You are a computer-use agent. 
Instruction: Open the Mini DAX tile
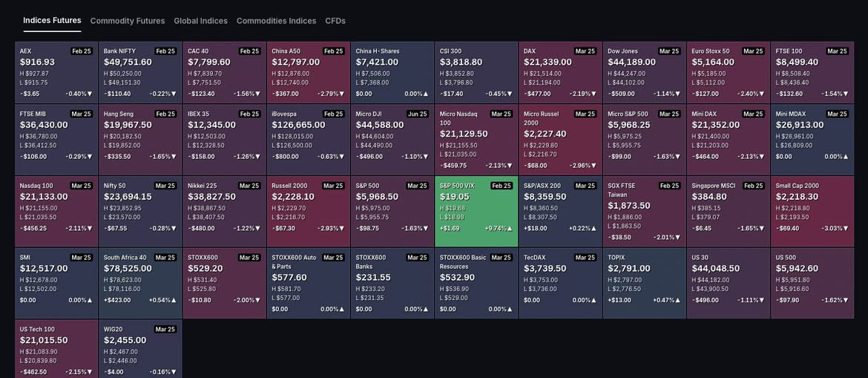[729, 140]
